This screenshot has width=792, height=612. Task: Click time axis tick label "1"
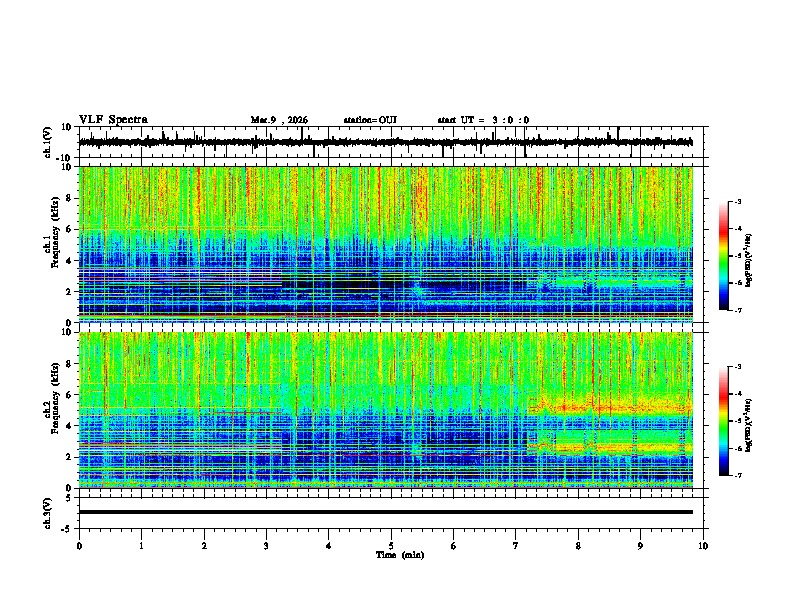coord(141,546)
